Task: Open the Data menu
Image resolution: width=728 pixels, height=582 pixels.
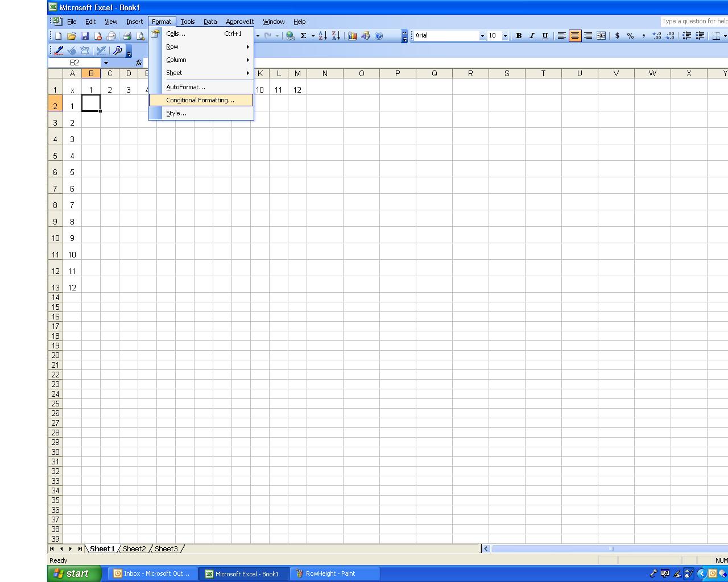Action: [210, 22]
